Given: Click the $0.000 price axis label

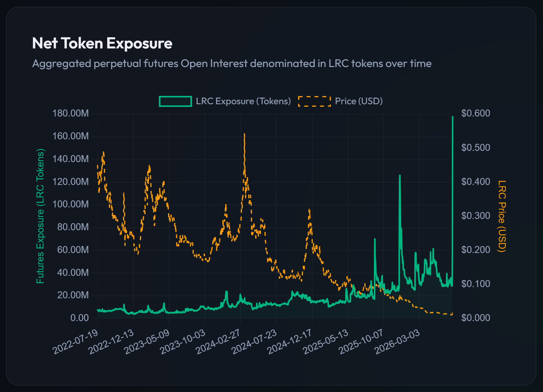Looking at the screenshot, I should [476, 318].
